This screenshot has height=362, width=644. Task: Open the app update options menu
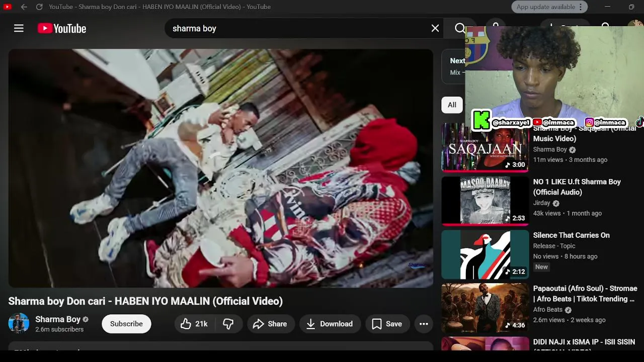[581, 7]
